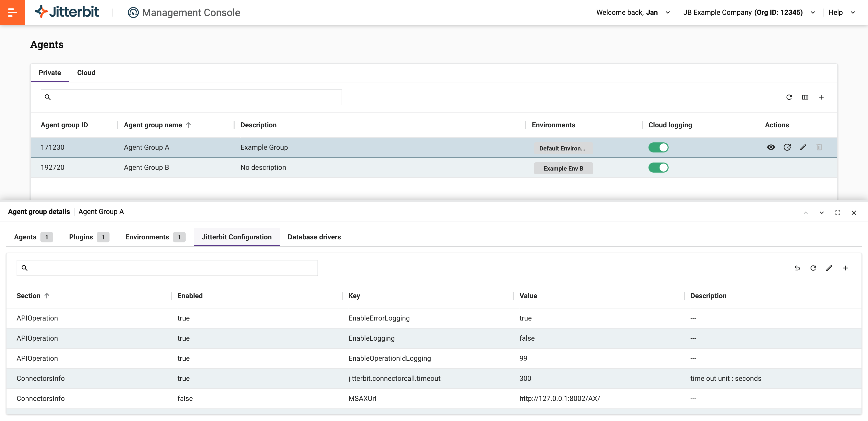The image size is (868, 421).
Task: Click the Management Console icon
Action: tap(133, 13)
